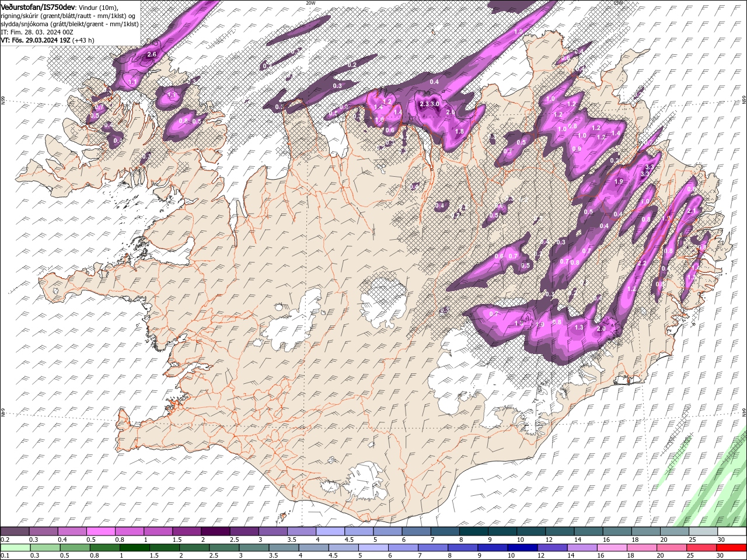Click the bright pink snow swatch labeled 0.5
Screen dimensions: 747x560
coord(101,531)
